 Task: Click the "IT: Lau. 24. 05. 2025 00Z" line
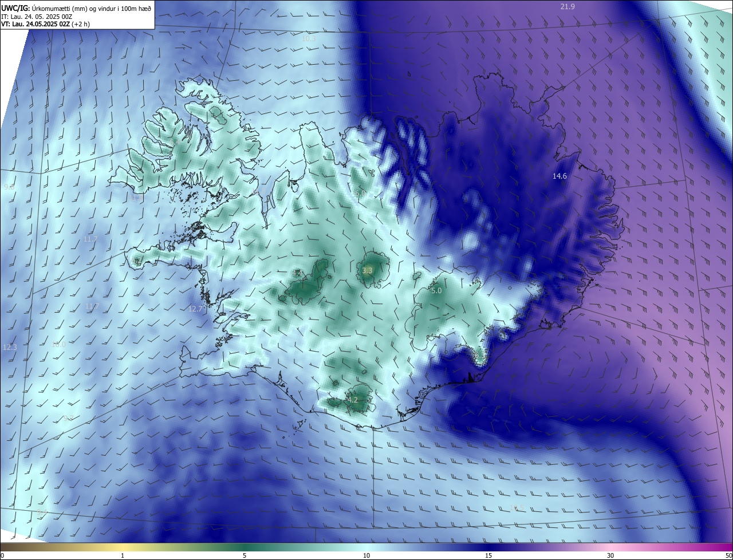click(37, 16)
